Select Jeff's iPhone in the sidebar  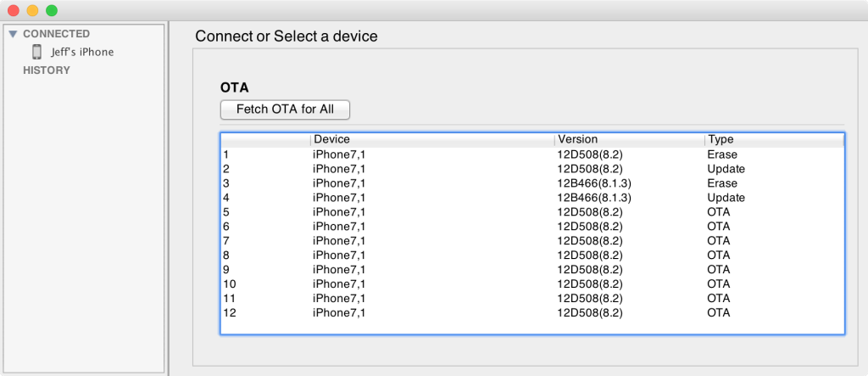81,52
